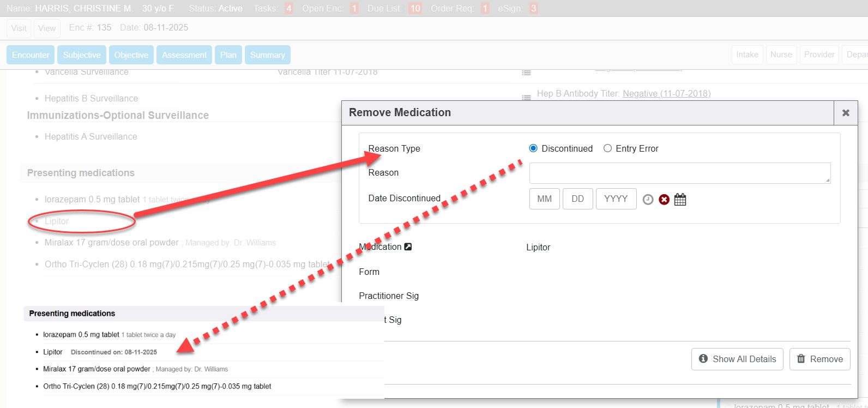868x408 pixels.
Task: Click the YYYY year input field
Action: (616, 199)
